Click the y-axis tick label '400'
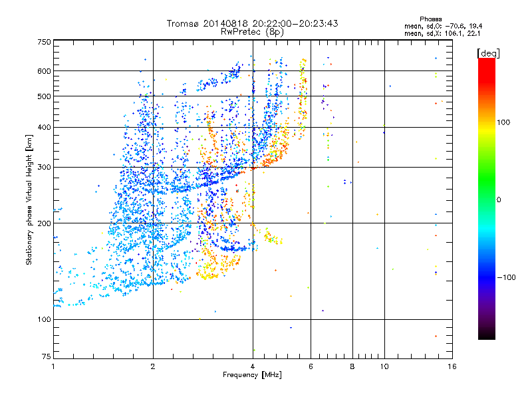 click(x=44, y=128)
